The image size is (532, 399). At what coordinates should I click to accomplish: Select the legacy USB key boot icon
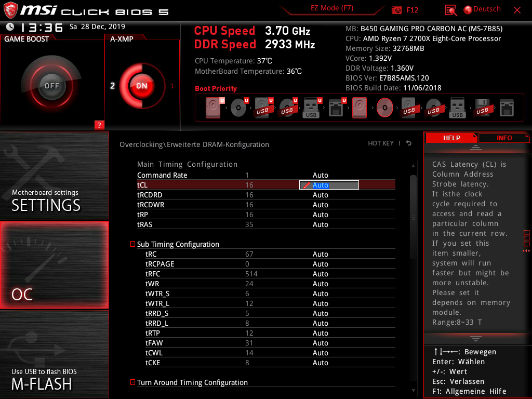click(458, 108)
